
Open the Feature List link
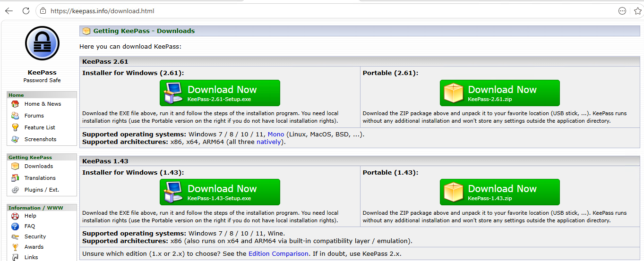tap(40, 127)
